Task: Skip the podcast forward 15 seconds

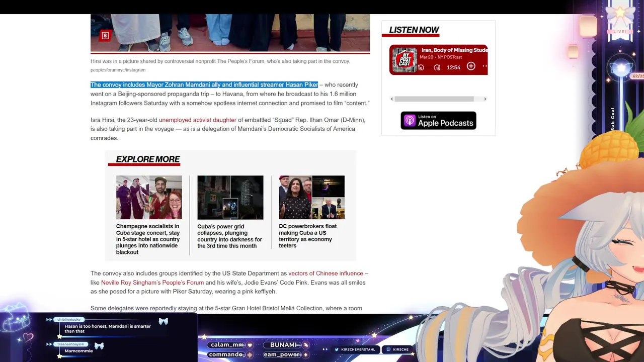Action: point(437,67)
